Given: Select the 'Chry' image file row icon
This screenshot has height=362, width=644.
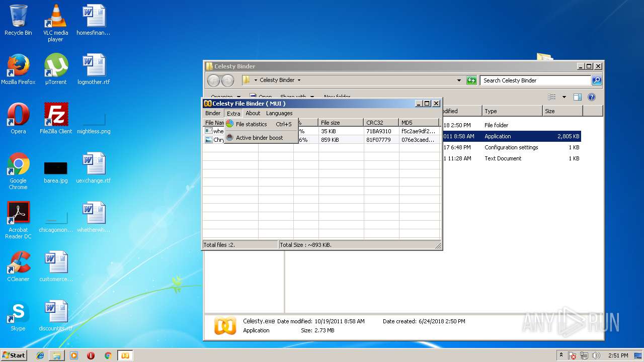Looking at the screenshot, I should [x=208, y=140].
